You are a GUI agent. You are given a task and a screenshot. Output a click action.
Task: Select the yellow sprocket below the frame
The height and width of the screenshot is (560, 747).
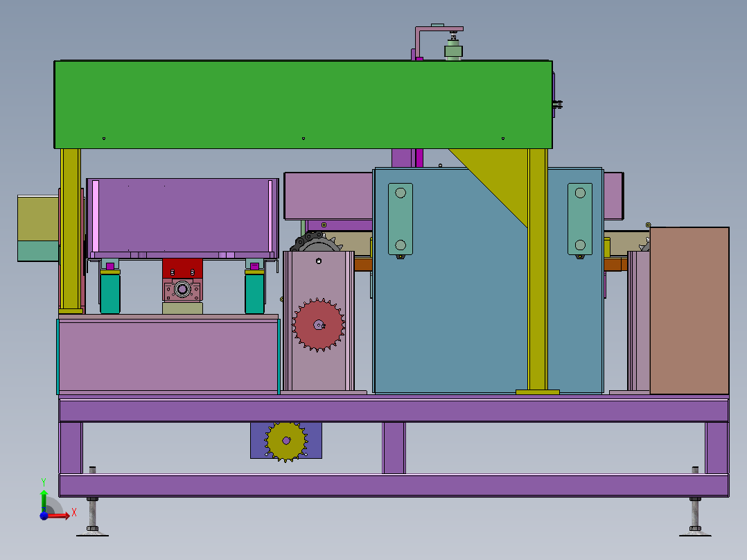(x=285, y=441)
